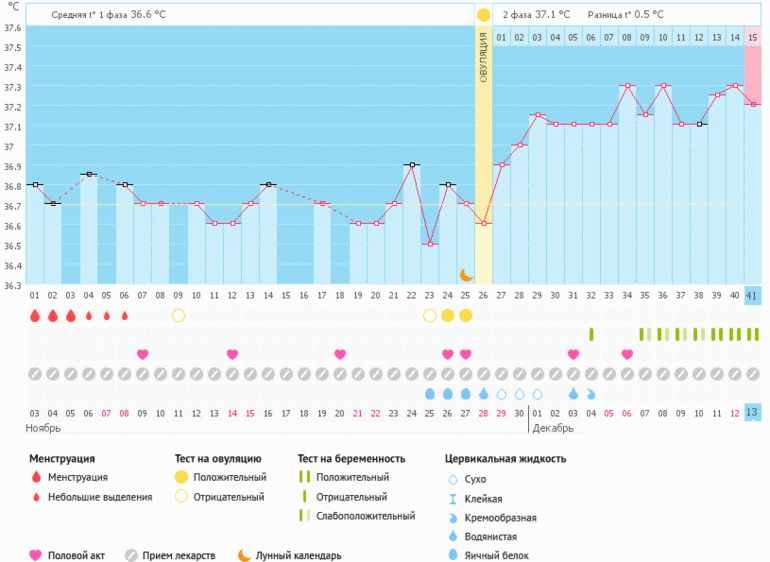This screenshot has width=770, height=562.
Task: Click the vertical ОВУЛЯЦИЯ label
Action: click(x=484, y=60)
